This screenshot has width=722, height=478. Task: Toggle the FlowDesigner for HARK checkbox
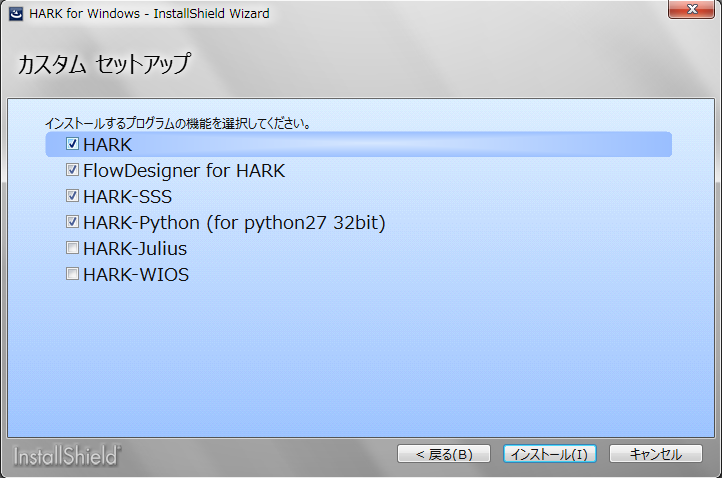pyautogui.click(x=72, y=170)
